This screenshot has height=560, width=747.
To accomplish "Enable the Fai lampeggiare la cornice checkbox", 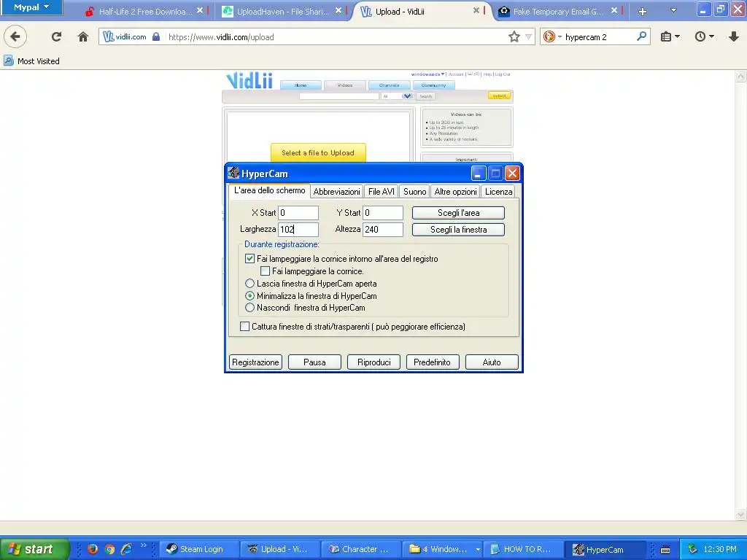I will [x=265, y=271].
